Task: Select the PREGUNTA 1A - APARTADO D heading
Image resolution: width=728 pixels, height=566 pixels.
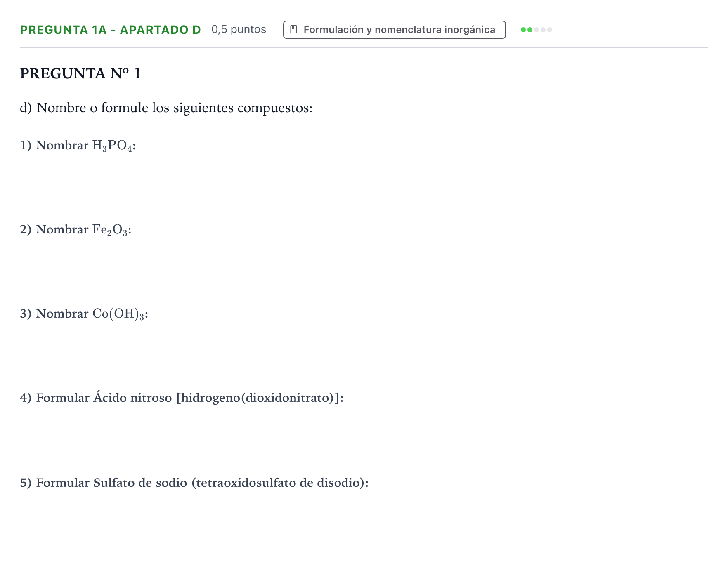Action: pyautogui.click(x=110, y=30)
